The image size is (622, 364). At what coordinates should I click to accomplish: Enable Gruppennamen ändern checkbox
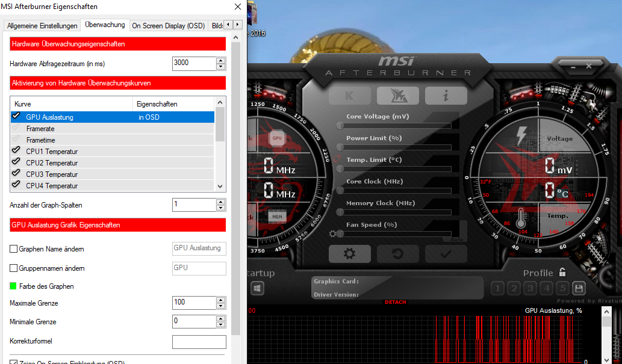tap(13, 268)
